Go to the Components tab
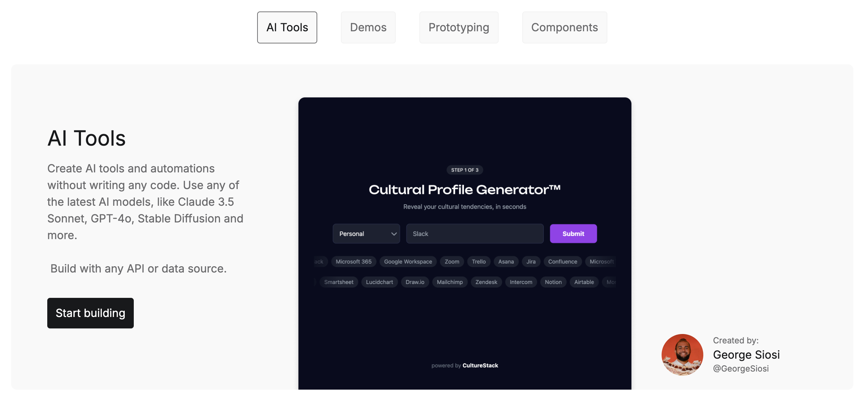Viewport: 868px width, 399px height. click(565, 27)
